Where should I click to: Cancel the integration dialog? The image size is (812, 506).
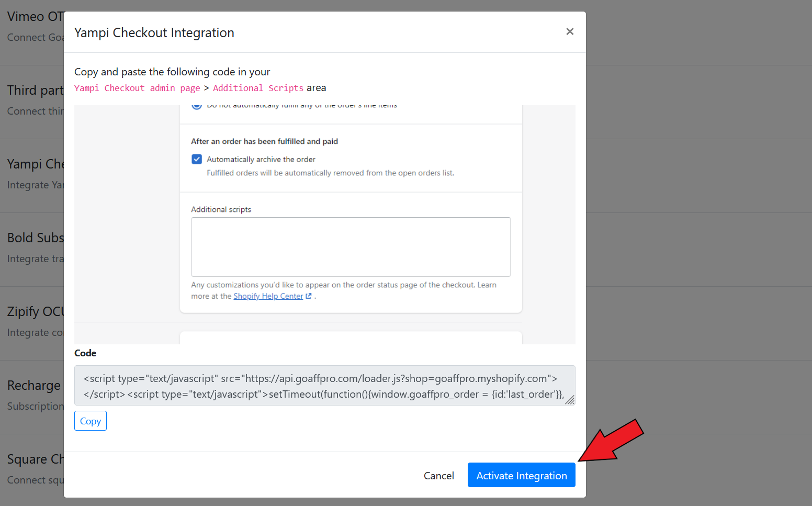[x=438, y=475]
